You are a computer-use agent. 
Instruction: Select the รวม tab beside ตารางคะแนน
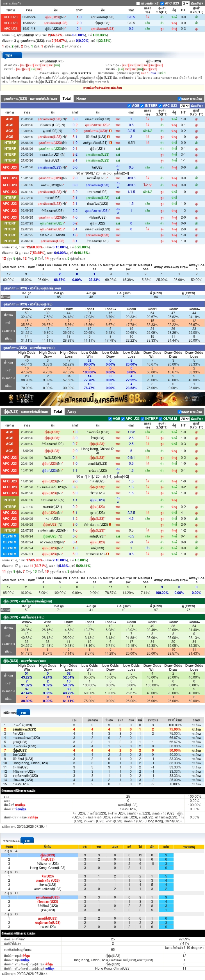point(27,840)
